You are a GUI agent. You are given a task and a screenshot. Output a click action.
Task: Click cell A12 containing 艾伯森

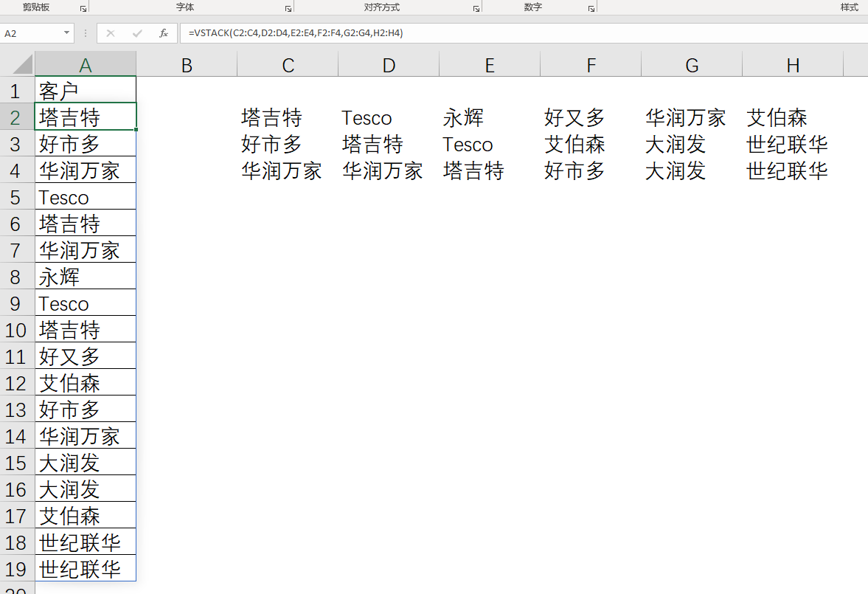(x=86, y=383)
